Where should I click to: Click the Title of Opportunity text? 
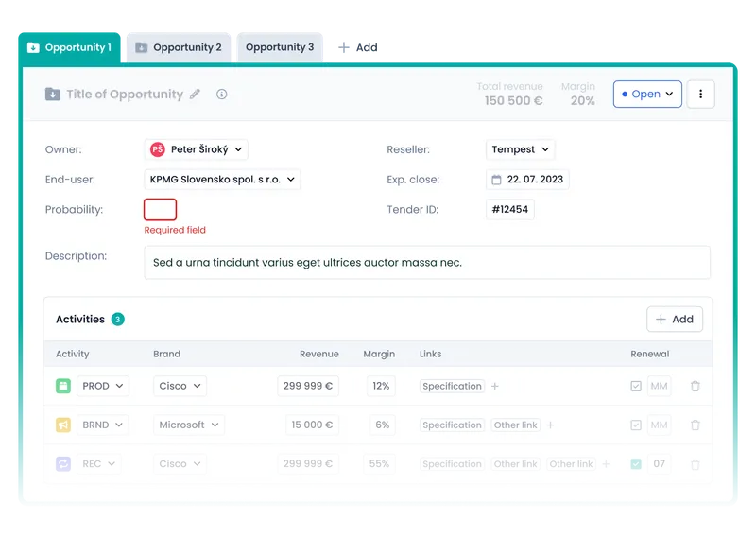[x=125, y=95]
